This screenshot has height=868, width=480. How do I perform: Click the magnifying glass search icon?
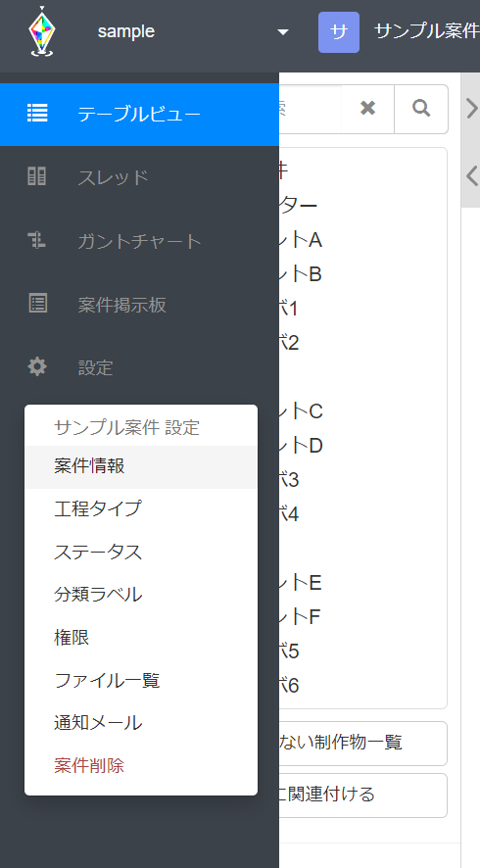[421, 109]
